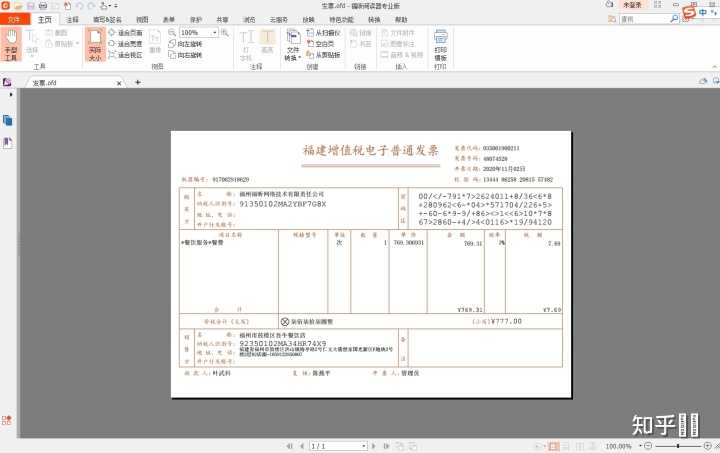This screenshot has width=720, height=453.
Task: Click the Actual Size (实际大小) button
Action: click(95, 45)
